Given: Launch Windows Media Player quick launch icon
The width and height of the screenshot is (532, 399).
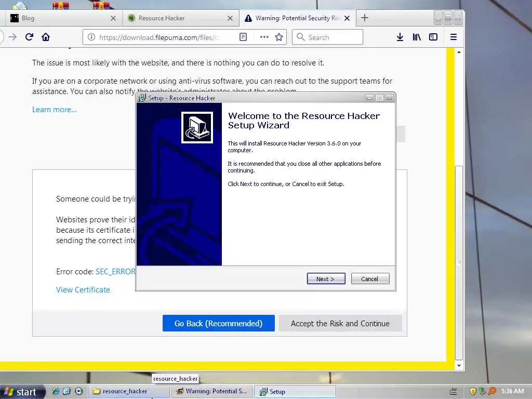Looking at the screenshot, I should click(x=79, y=391).
